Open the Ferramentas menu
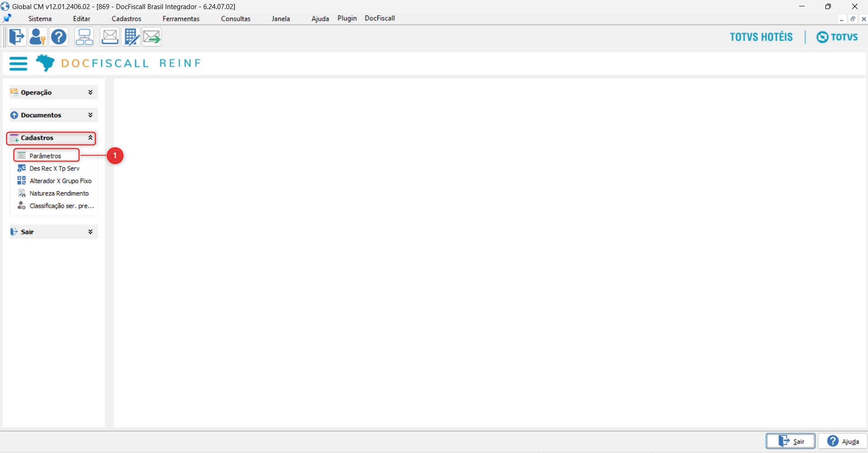868x453 pixels. coord(181,19)
